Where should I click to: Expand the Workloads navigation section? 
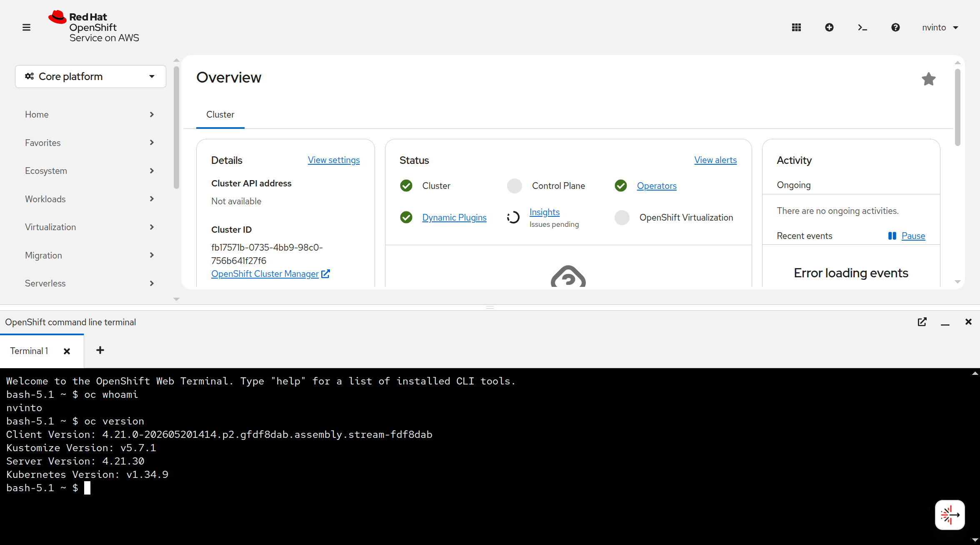90,199
